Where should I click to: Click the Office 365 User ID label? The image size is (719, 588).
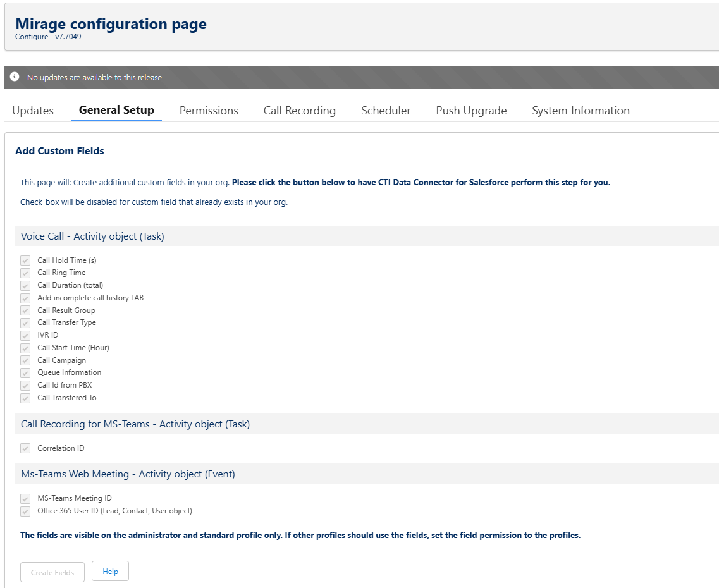pyautogui.click(x=114, y=510)
